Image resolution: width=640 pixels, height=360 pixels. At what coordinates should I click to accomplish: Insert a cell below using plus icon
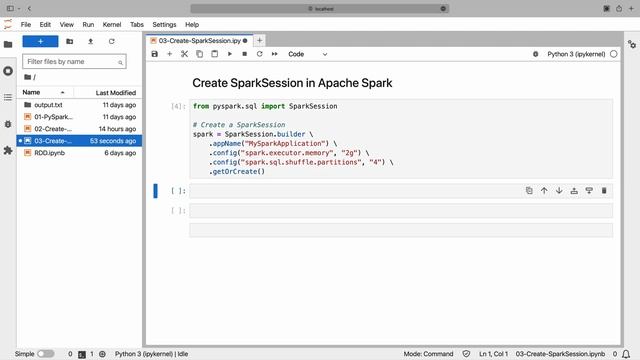tap(169, 54)
